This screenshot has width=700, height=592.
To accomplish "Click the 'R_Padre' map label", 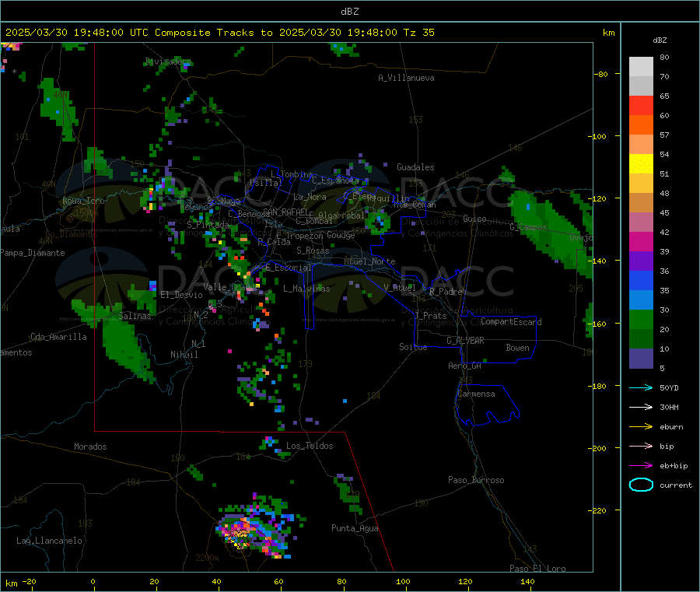I will tap(446, 292).
